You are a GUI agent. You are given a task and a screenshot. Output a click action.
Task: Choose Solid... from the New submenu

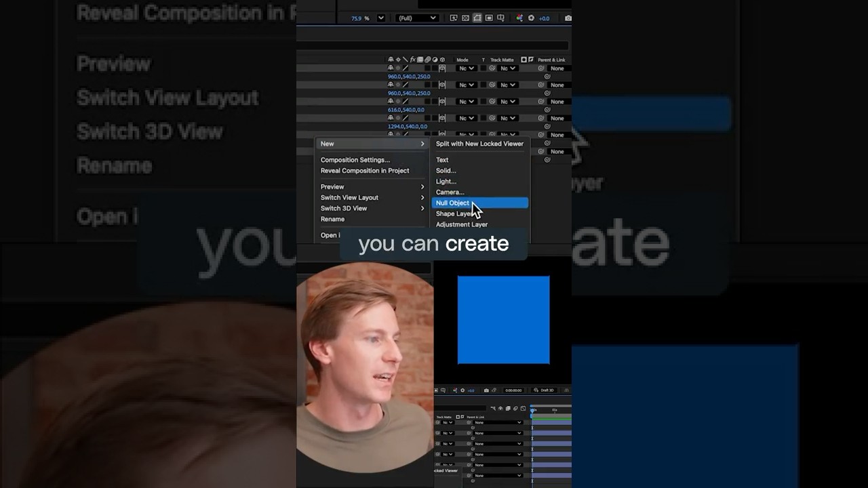(479, 171)
